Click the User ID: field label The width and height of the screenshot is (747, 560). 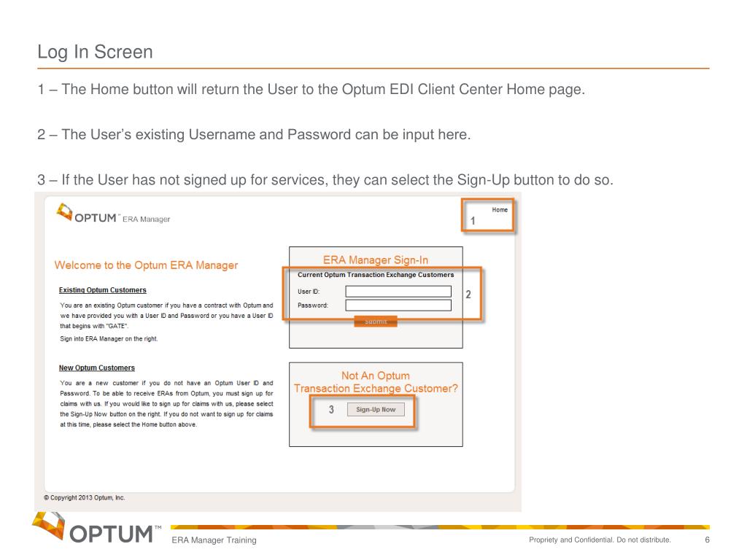[x=309, y=292]
